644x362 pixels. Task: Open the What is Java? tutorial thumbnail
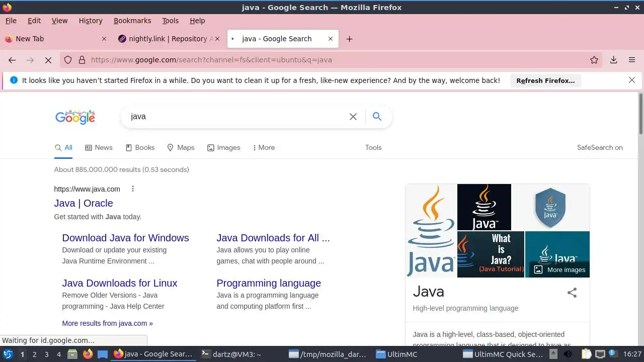(x=491, y=254)
